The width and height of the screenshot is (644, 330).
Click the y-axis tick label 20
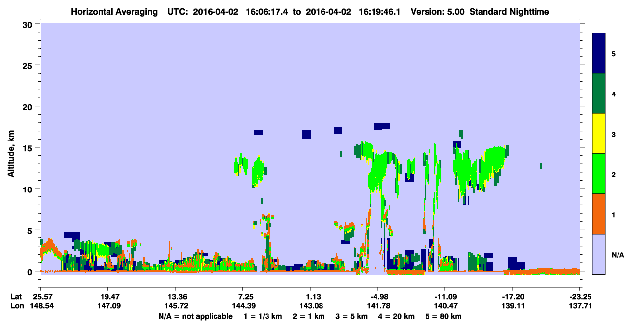(x=29, y=106)
